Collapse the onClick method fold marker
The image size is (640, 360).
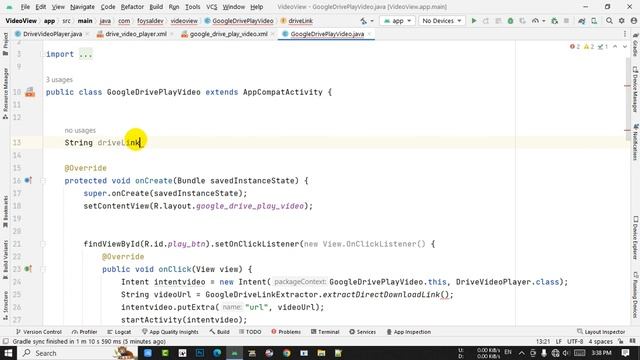click(43, 269)
